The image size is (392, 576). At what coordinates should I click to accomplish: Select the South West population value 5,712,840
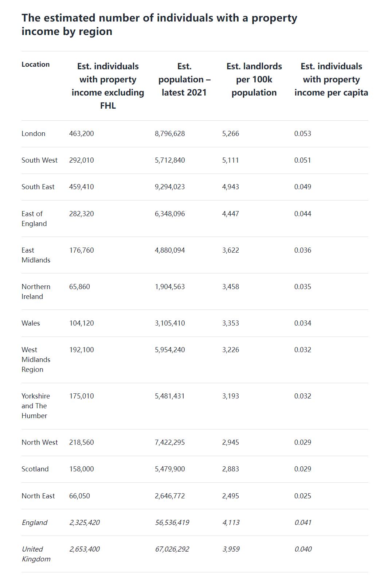point(170,160)
